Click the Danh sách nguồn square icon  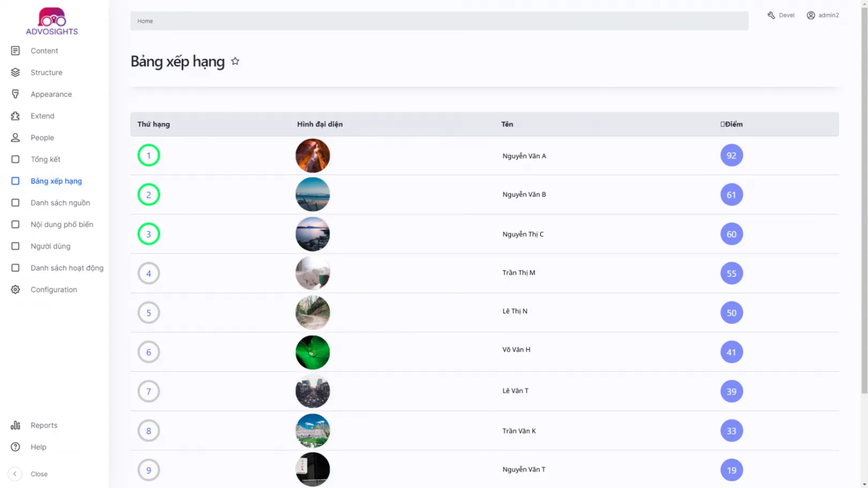click(x=16, y=202)
